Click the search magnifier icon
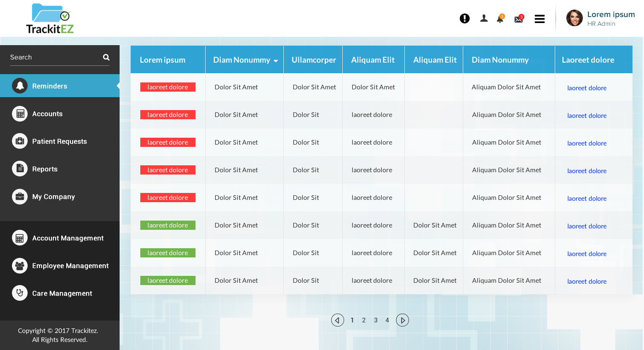 coord(106,57)
